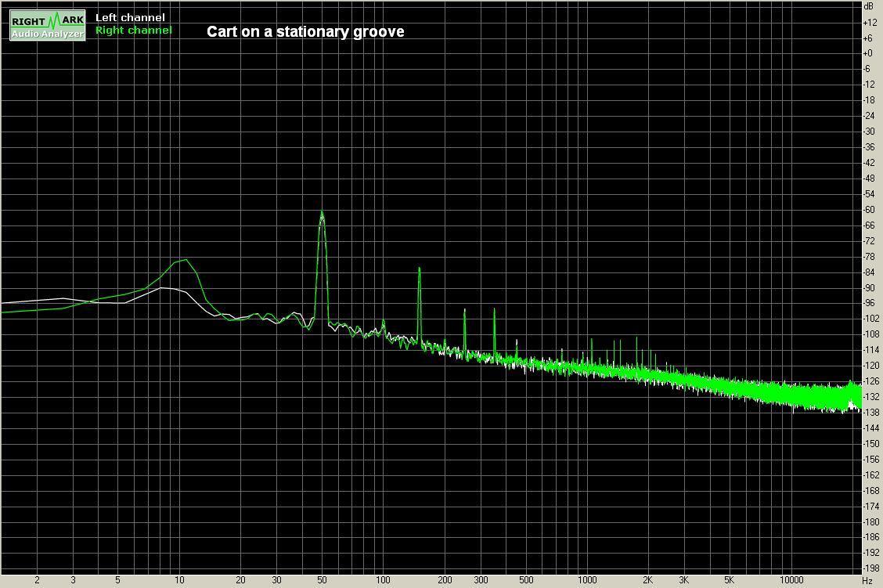The height and width of the screenshot is (588, 883).
Task: Click the "dB" unit label on the level axis
Action: tap(868, 5)
